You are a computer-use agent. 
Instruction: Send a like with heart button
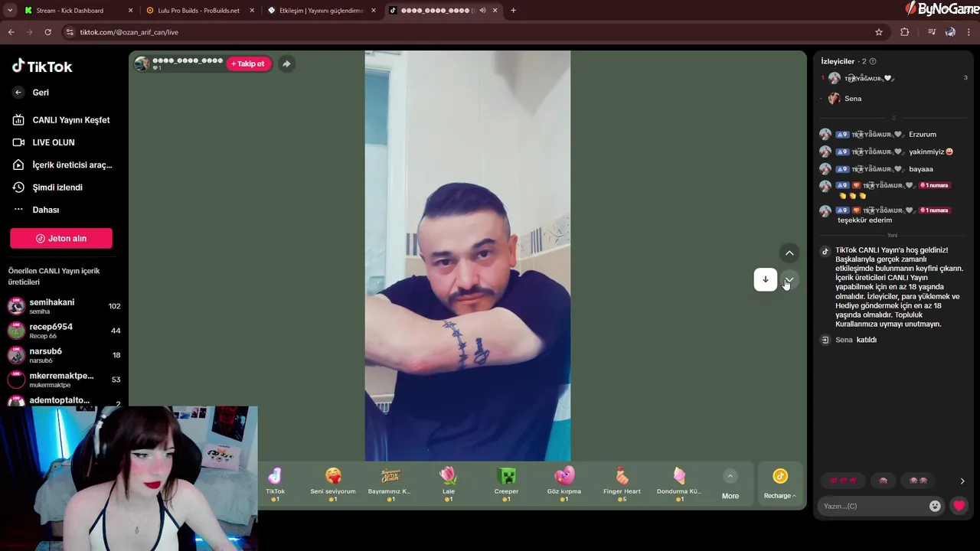click(x=959, y=506)
